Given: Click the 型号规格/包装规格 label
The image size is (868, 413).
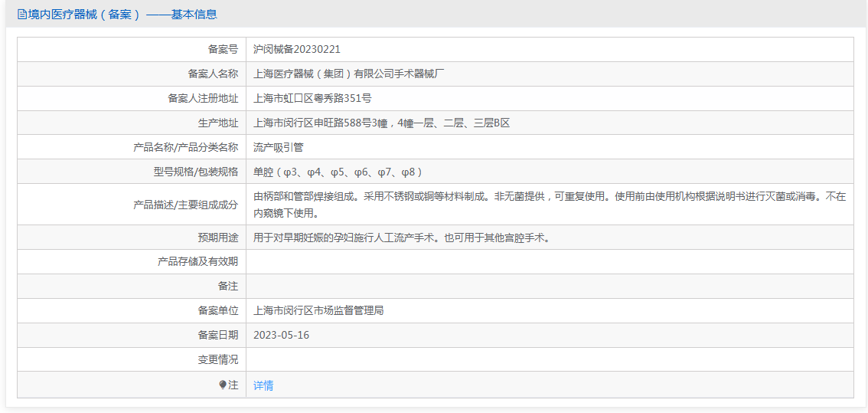Looking at the screenshot, I should [196, 172].
